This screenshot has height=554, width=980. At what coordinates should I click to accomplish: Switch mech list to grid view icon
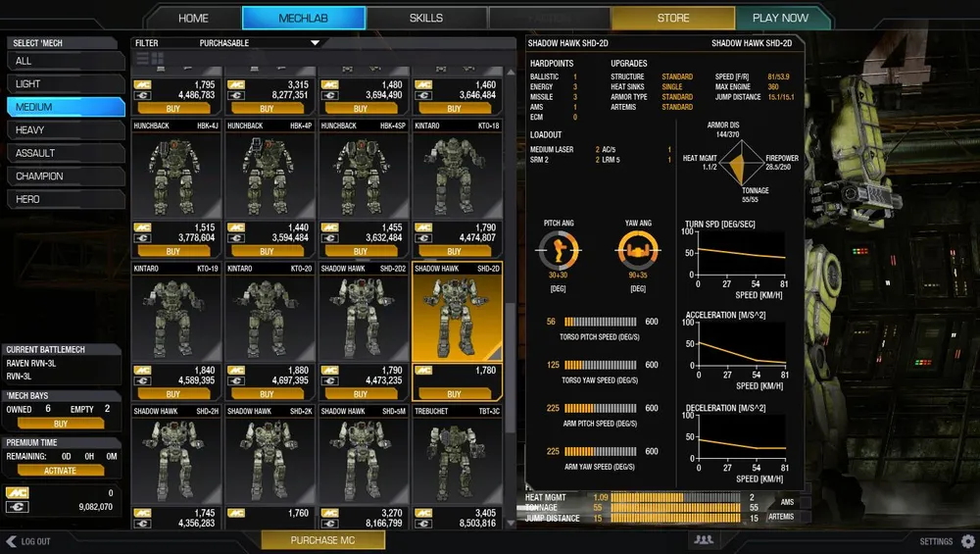[158, 59]
